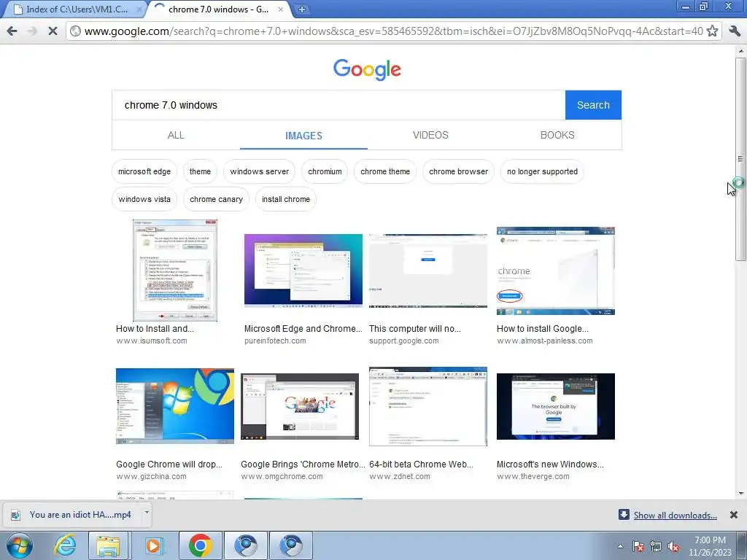This screenshot has width=747, height=560.
Task: Expand the download item dropdown arrow
Action: click(x=147, y=513)
